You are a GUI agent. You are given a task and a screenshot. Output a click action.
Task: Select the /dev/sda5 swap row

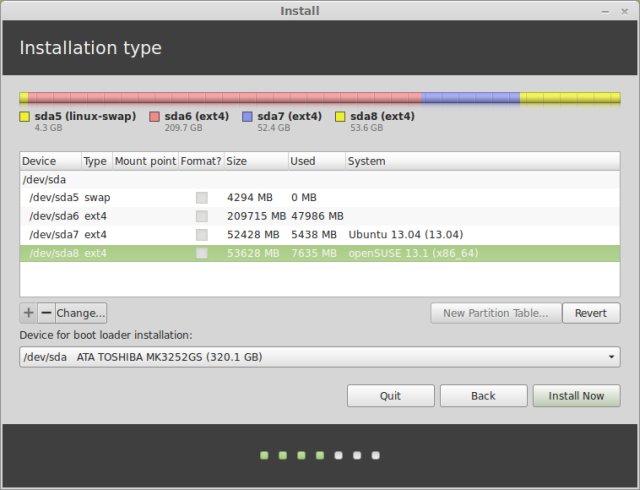pyautogui.click(x=320, y=198)
